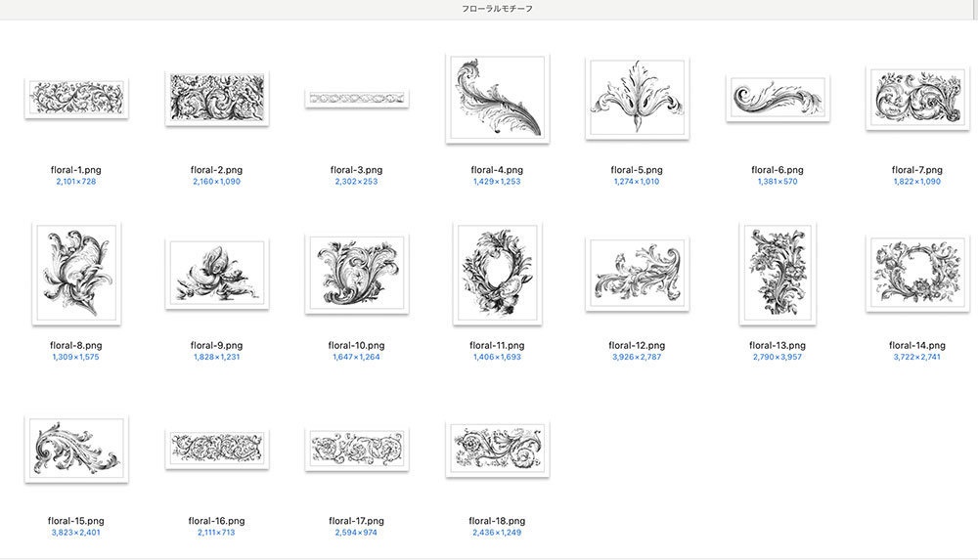
Task: Click the 2,160×1,090 dimensions label
Action: click(216, 182)
